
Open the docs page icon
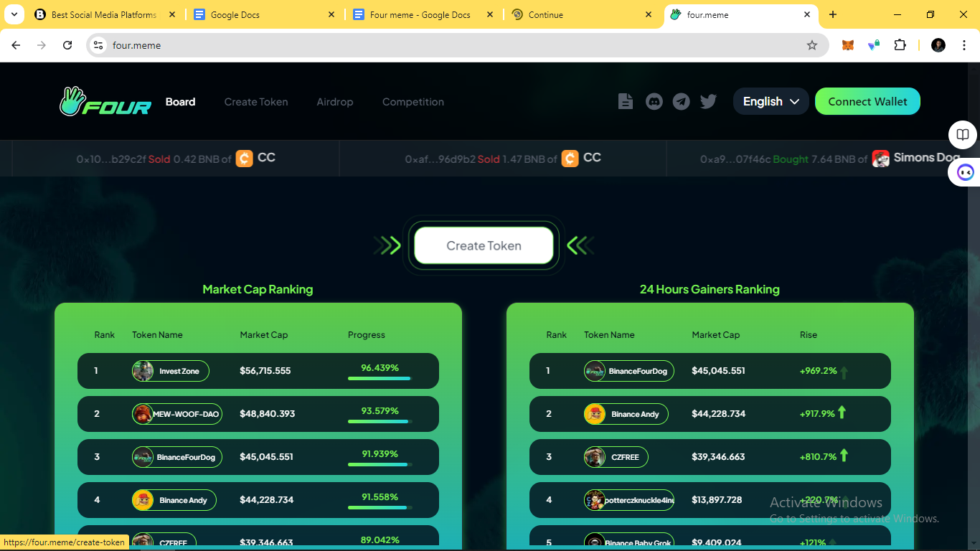pos(626,101)
